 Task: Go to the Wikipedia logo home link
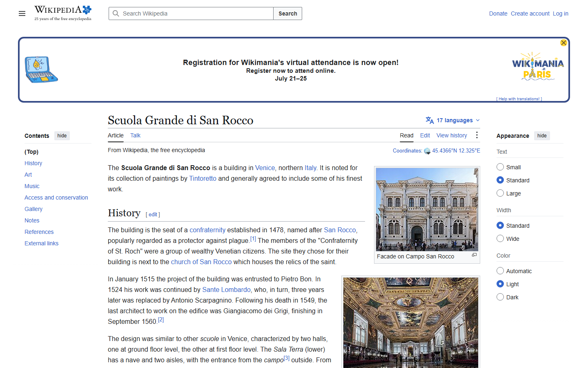coord(63,13)
